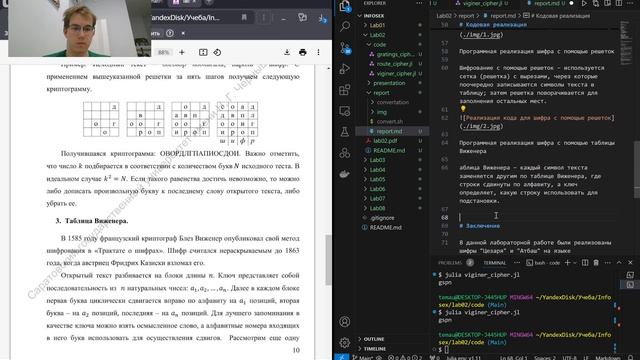
Task: Kill terminal with trash icon
Action: tap(596, 262)
